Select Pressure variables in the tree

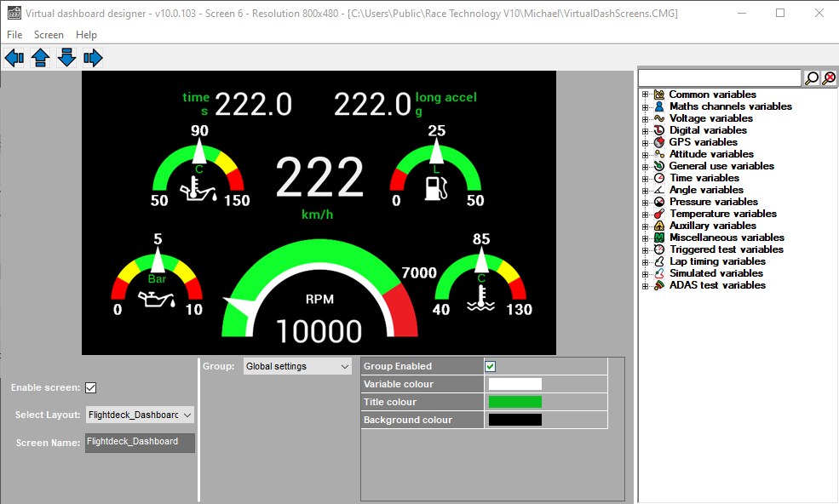point(713,202)
